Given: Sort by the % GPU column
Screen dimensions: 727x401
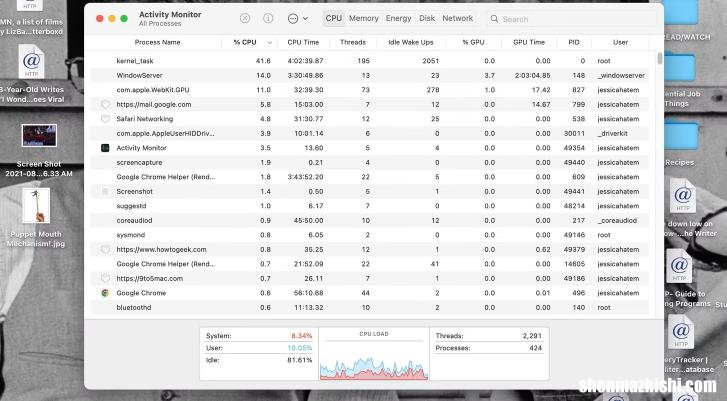Looking at the screenshot, I should (473, 42).
